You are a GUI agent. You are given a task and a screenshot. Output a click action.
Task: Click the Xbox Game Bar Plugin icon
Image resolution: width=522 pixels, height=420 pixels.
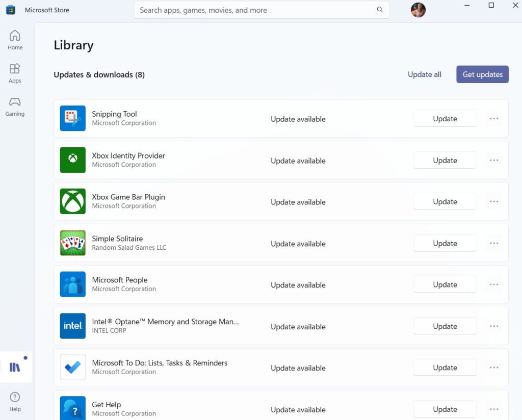(72, 201)
